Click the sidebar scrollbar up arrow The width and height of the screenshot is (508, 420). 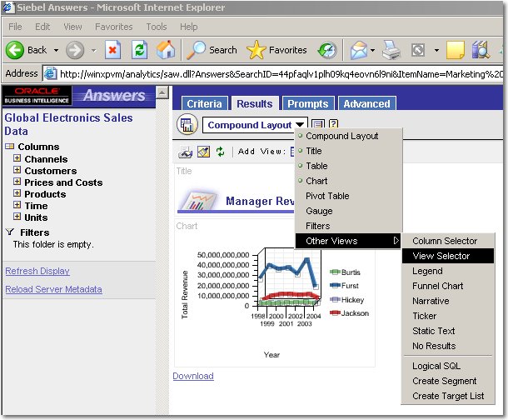162,93
